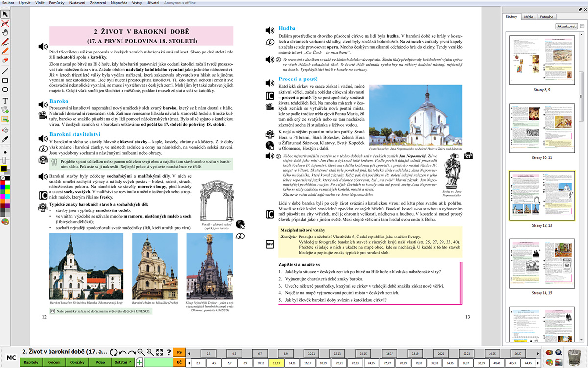Click the rotate refresh arrows icon
The width and height of the screenshot is (588, 368).
tap(114, 352)
